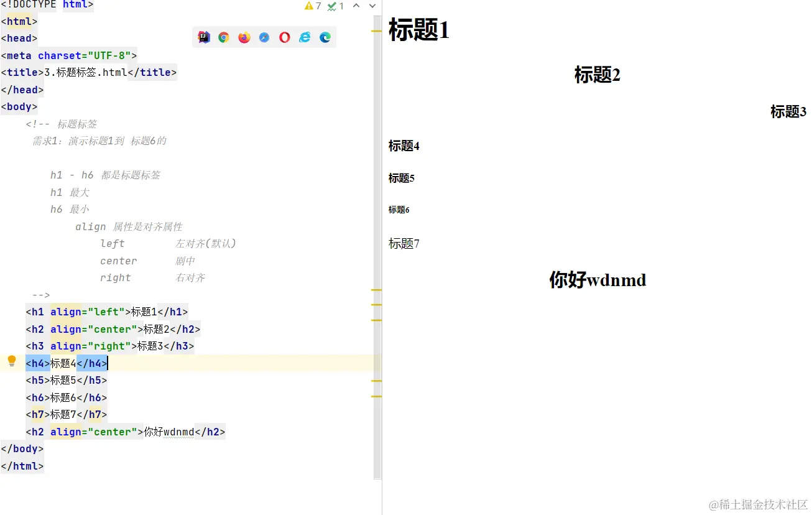812x515 pixels.
Task: Open the page in Internet Explorer
Action: click(x=305, y=37)
